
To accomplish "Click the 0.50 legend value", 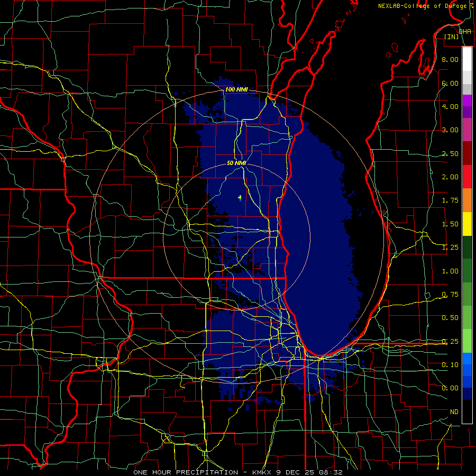I will 450,318.
